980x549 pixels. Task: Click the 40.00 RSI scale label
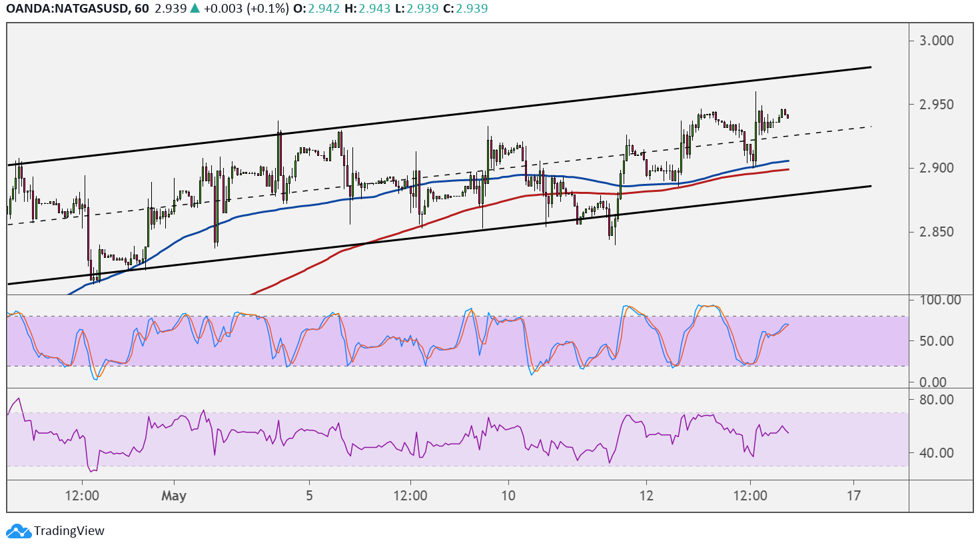(x=937, y=453)
